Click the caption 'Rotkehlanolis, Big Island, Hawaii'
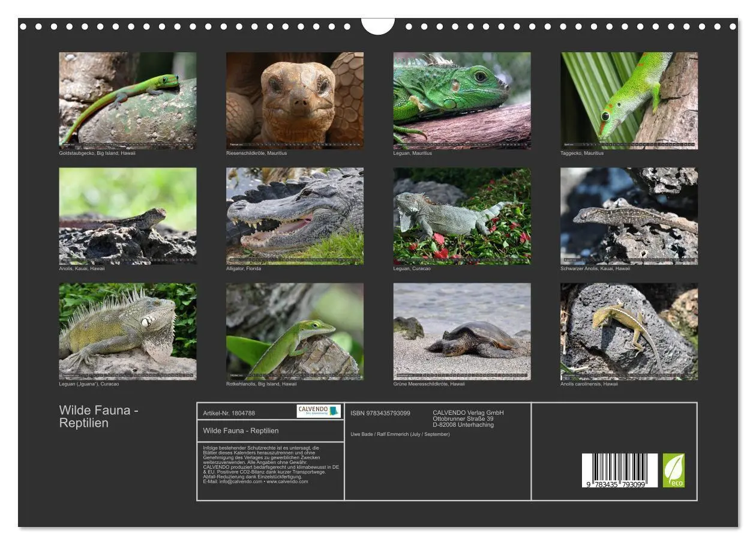This screenshot has width=756, height=545. coord(262,384)
